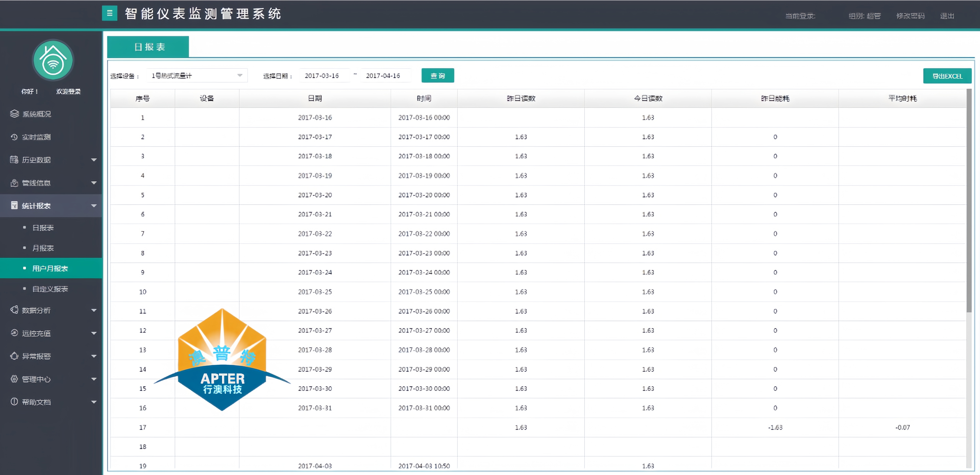
Task: Click the 数据分析 icon
Action: [x=15, y=310]
